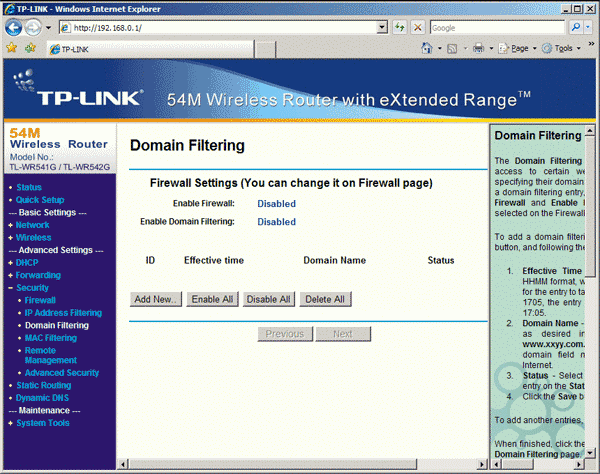Click the 'Domain Name' column header

[x=334, y=261]
